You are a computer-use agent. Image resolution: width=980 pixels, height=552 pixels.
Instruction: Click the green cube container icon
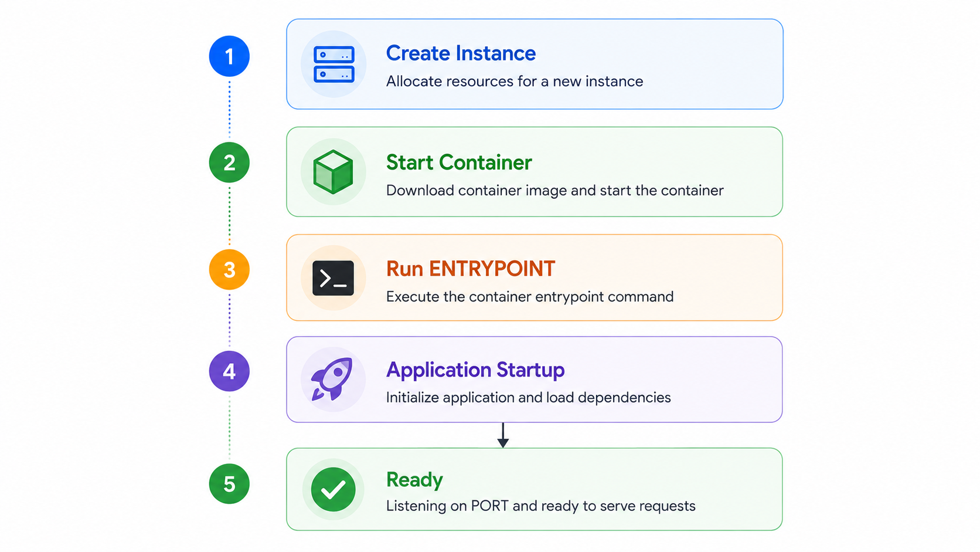pyautogui.click(x=333, y=172)
